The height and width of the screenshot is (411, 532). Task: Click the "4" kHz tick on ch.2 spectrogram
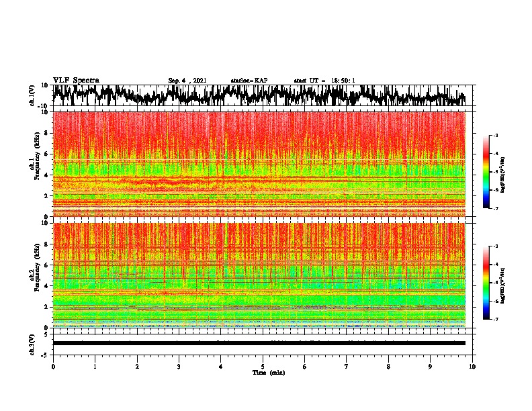tap(46, 286)
